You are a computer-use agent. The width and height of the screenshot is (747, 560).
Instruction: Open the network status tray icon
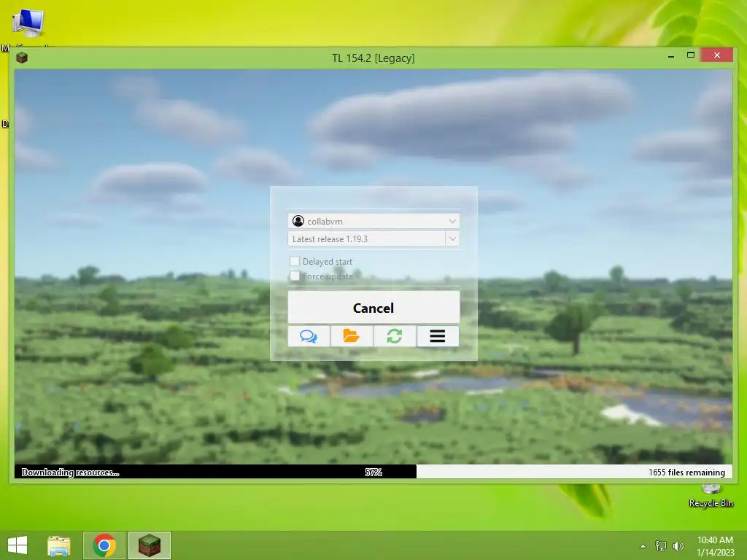coord(661,546)
